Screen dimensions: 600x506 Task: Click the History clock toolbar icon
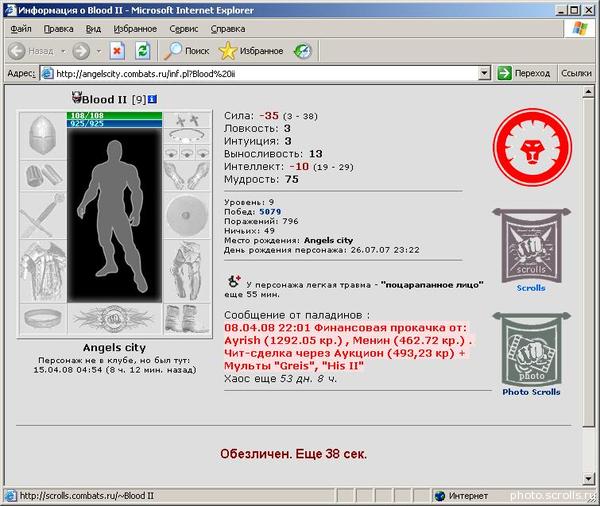pyautogui.click(x=303, y=51)
